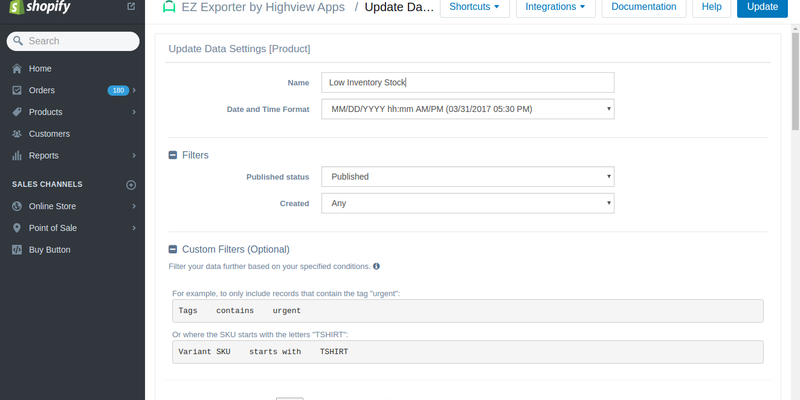Click the Point of Sale pin icon
The height and width of the screenshot is (400, 800).
(17, 228)
